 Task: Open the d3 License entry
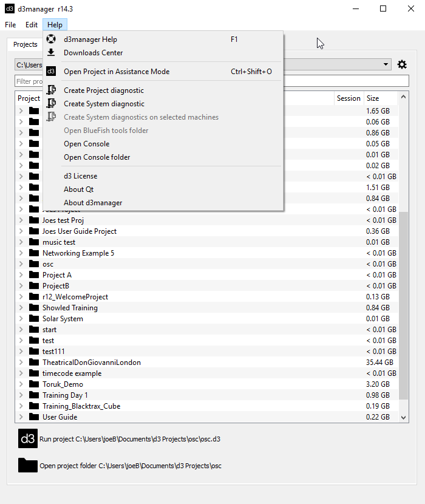[163, 176]
